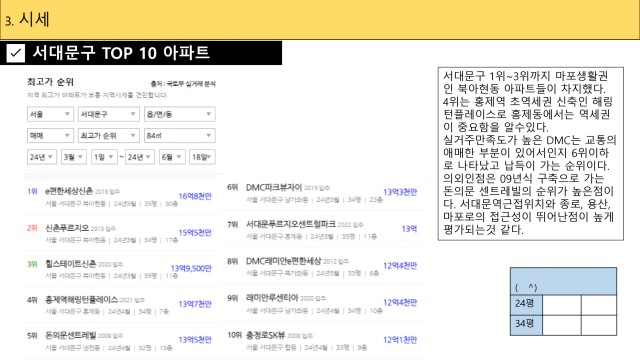Image resolution: width=640 pixels, height=360 pixels.
Task: Click the 출처: 국토부 실거래 분석 source note
Action: coord(183,84)
